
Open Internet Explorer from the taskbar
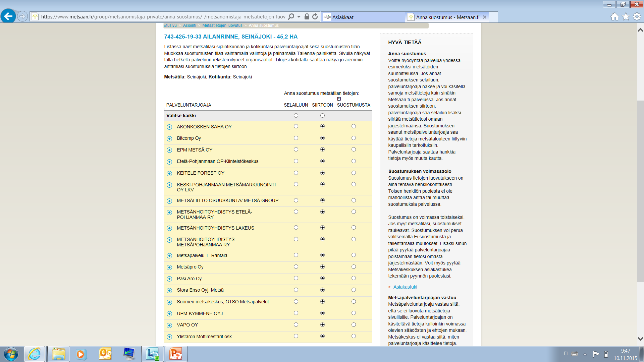point(35,354)
